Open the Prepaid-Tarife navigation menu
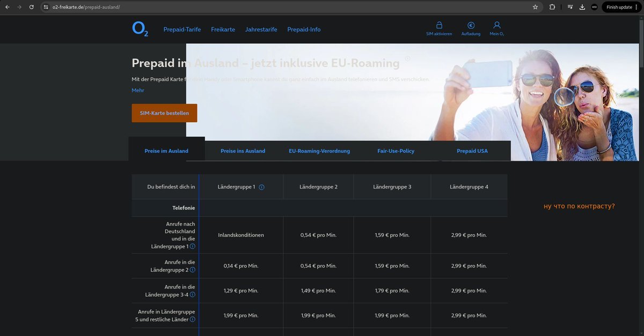 tap(181, 29)
